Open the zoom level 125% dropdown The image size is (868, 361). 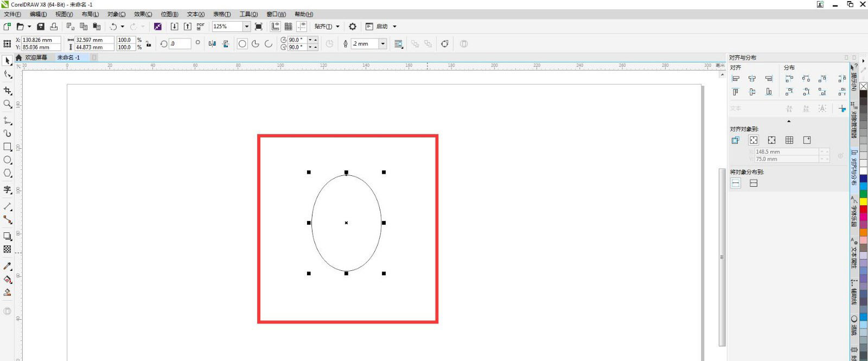tap(246, 27)
